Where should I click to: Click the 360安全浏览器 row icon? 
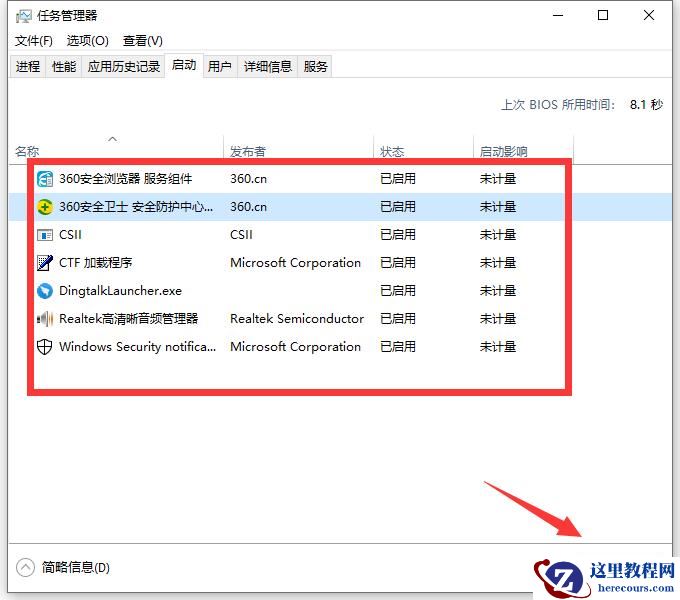pyautogui.click(x=45, y=179)
